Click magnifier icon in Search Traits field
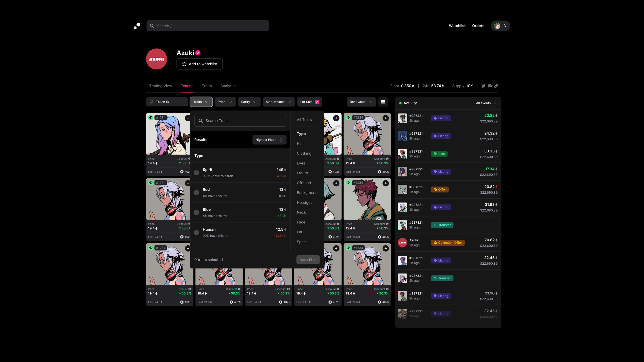 point(200,121)
